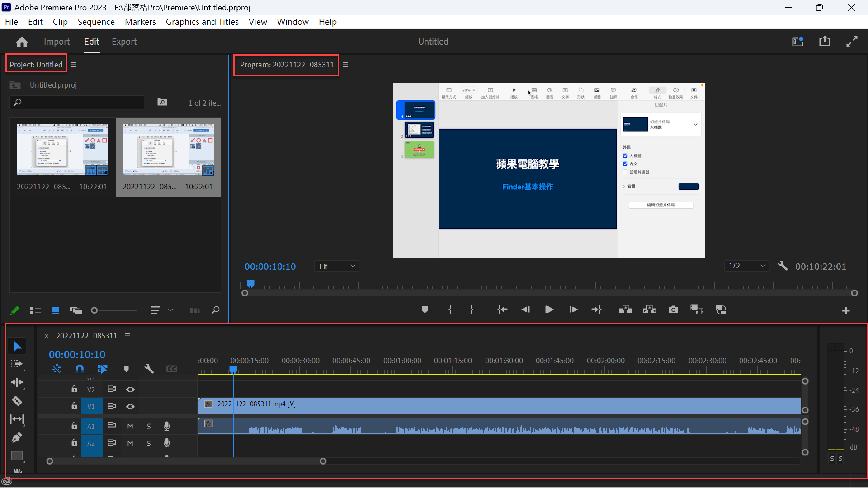
Task: Open the 1/2 playback resolution dropdown
Action: pyautogui.click(x=746, y=266)
